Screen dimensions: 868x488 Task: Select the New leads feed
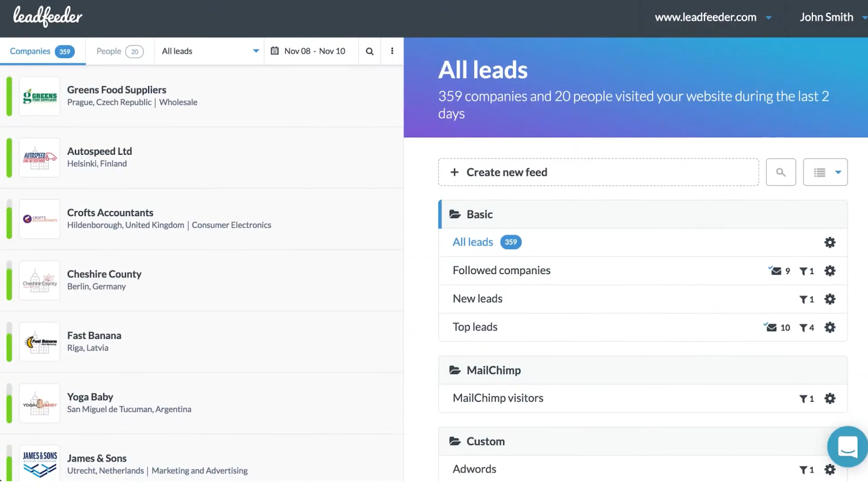click(477, 299)
